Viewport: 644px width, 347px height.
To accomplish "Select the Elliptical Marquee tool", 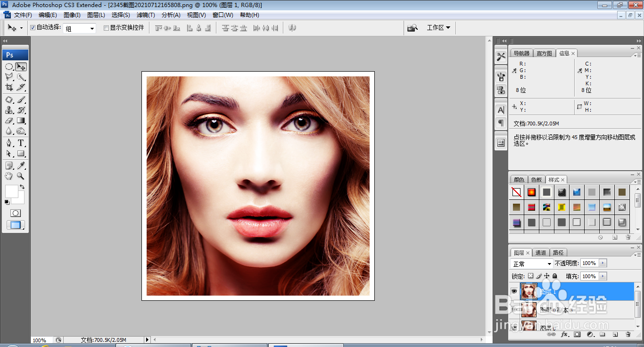I will pos(9,67).
